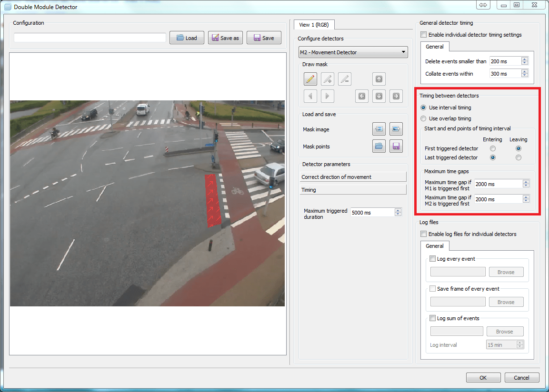Load a mask image file
549x392 pixels.
379,129
